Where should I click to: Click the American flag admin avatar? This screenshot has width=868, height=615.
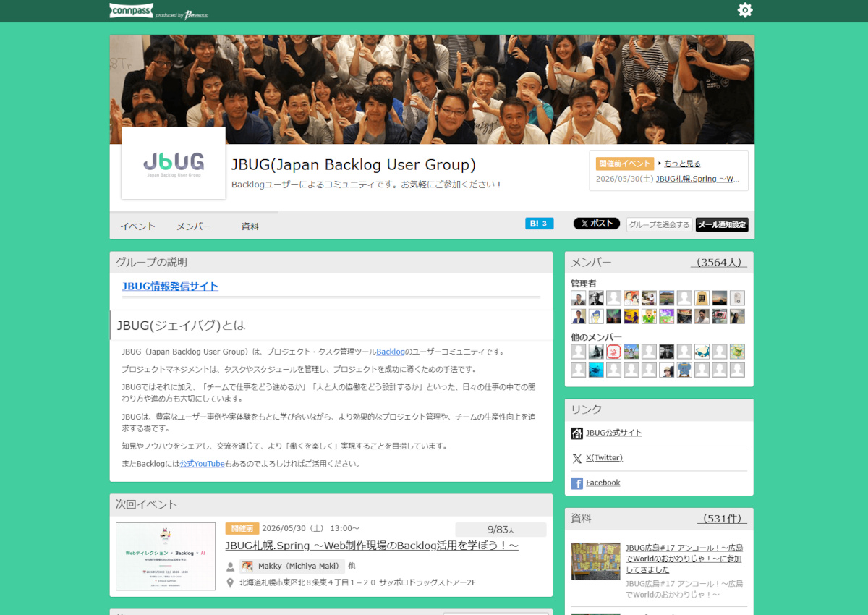[720, 316]
